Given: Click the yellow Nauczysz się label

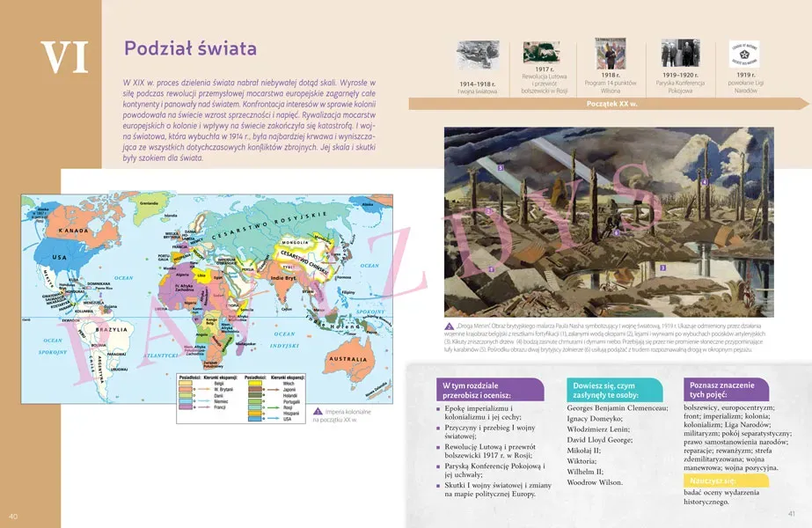Looking at the screenshot, I should tap(713, 480).
